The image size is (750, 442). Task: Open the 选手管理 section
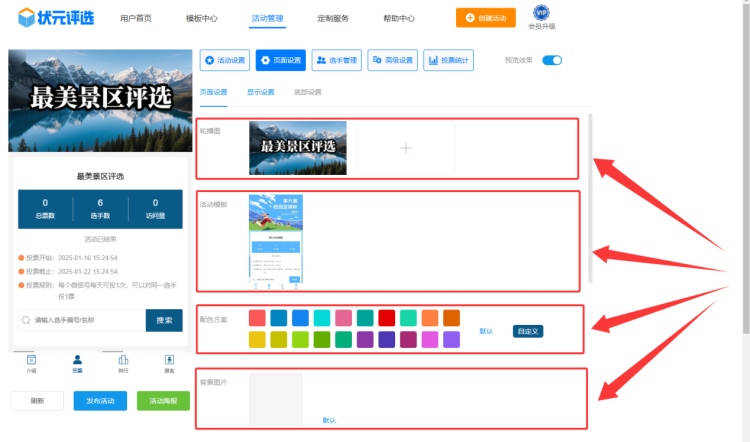pyautogui.click(x=336, y=60)
